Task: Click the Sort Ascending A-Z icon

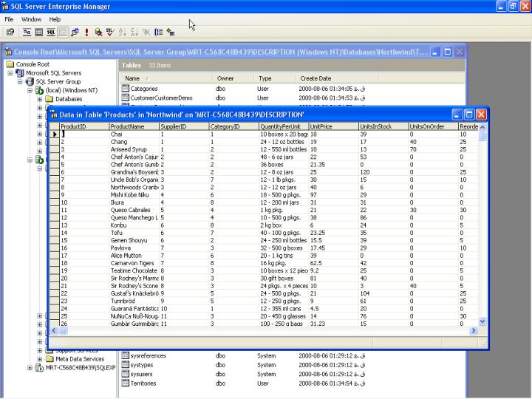Action: [x=122, y=33]
